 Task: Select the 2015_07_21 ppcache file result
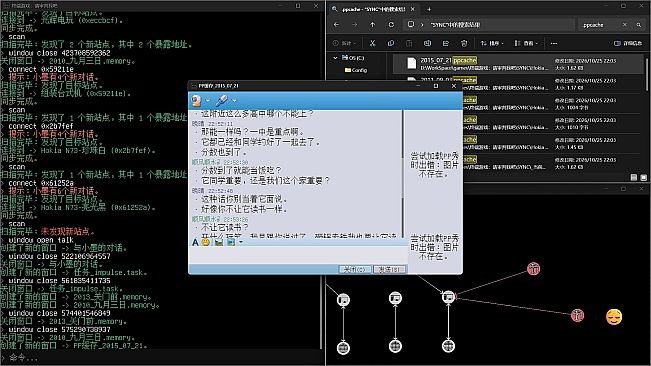point(517,64)
